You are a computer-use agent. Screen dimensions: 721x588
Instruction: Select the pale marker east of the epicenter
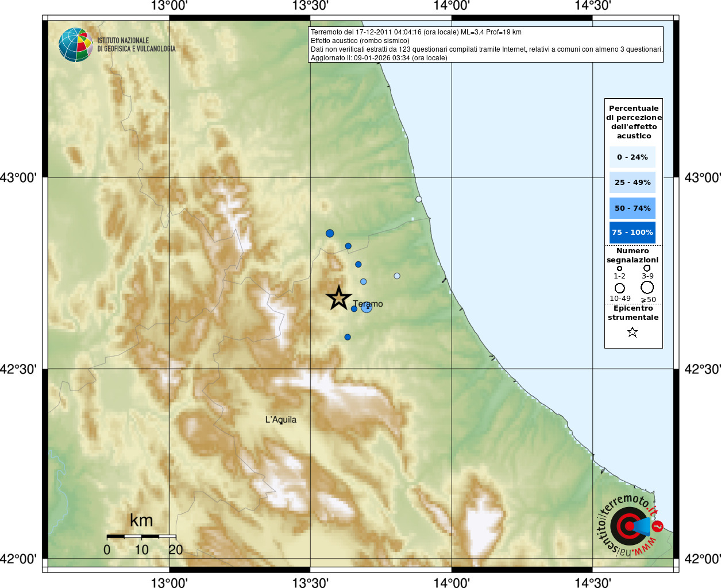point(397,276)
